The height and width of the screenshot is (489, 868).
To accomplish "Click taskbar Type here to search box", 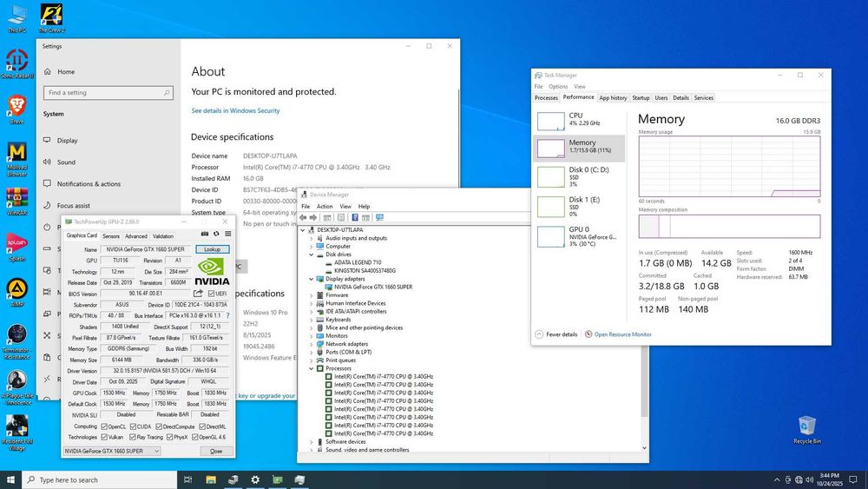I will [x=100, y=479].
